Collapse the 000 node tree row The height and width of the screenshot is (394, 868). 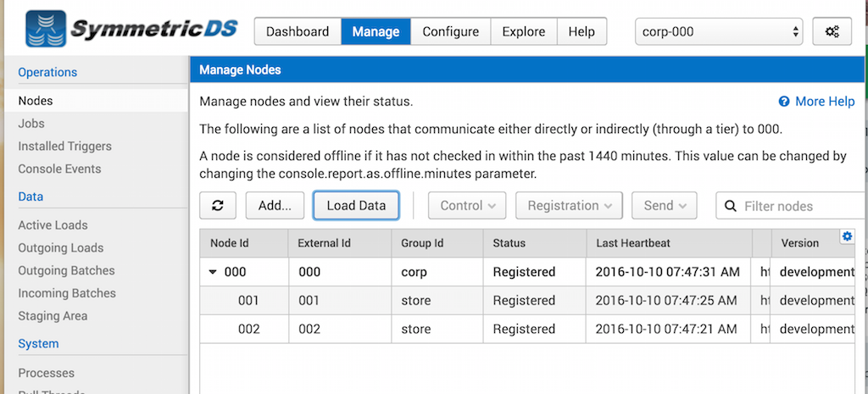tap(212, 273)
